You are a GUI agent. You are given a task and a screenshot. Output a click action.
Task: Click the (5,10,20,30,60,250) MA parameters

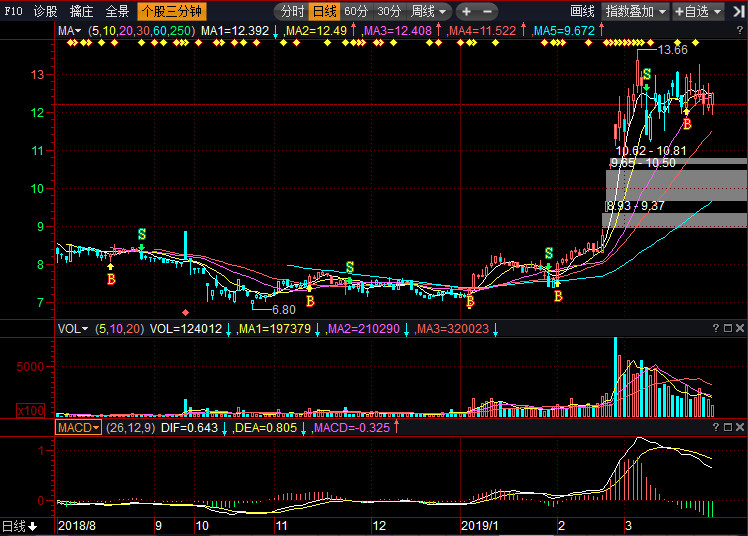pyautogui.click(x=142, y=31)
